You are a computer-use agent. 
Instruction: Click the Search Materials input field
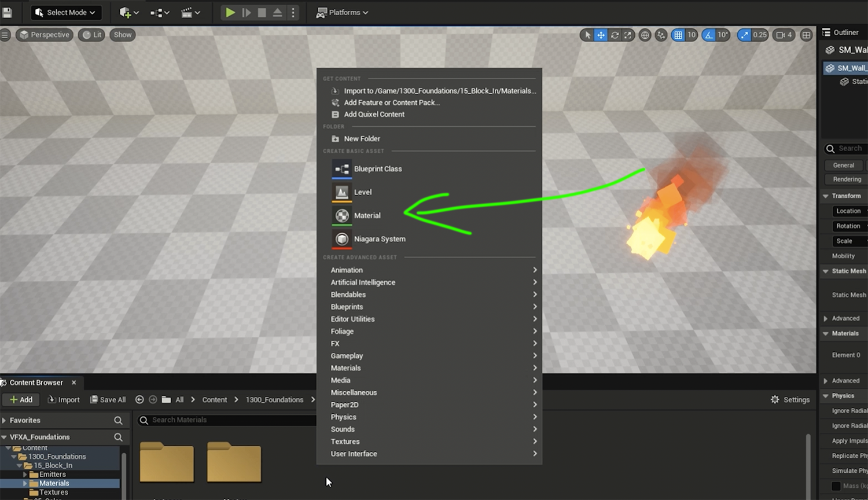pyautogui.click(x=227, y=420)
